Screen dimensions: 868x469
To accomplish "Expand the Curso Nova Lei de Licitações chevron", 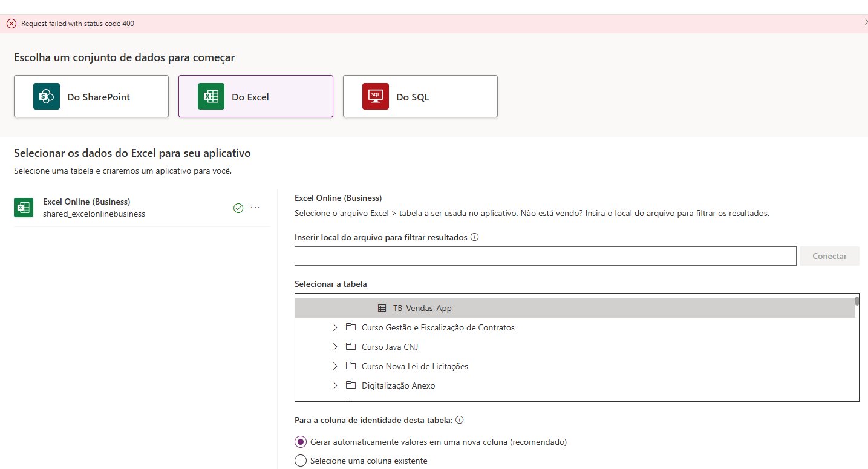I will (x=335, y=366).
